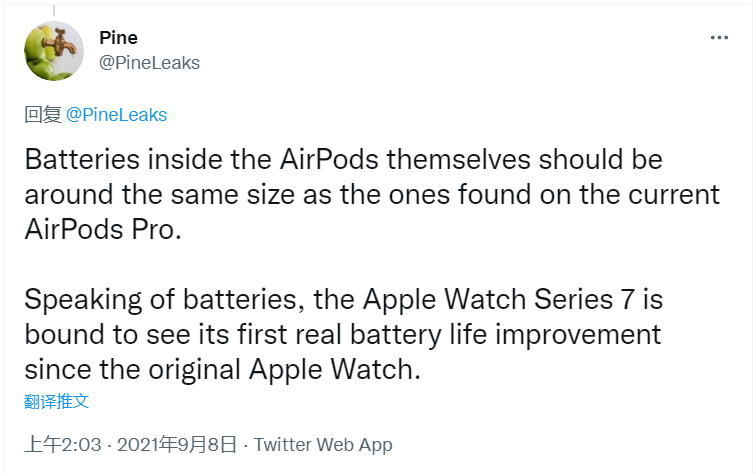
Task: Click the 上午2:03 timestamp
Action: tap(63, 445)
